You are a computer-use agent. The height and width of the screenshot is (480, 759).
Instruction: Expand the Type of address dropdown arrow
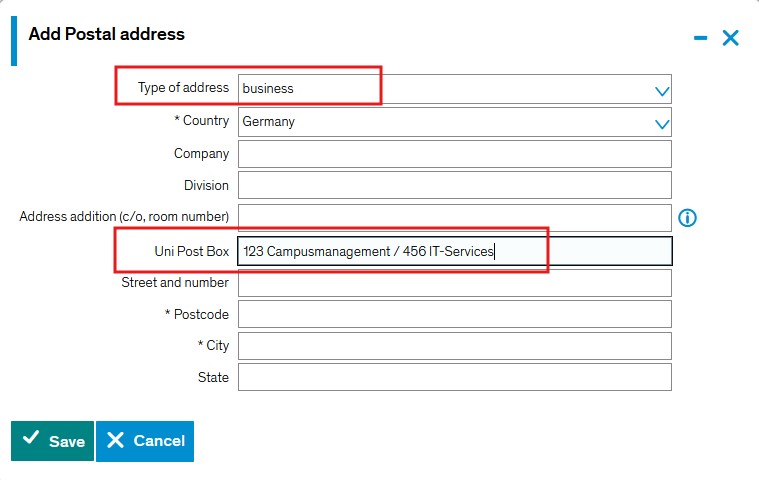click(x=661, y=91)
